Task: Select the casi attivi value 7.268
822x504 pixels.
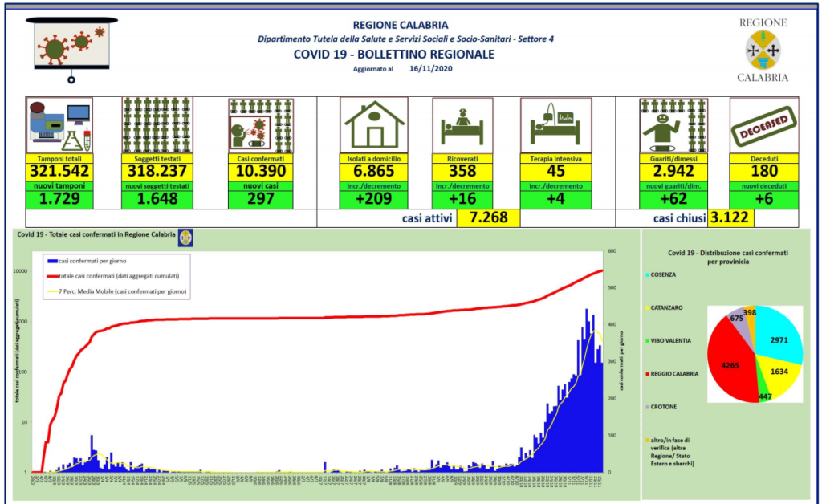Action: pyautogui.click(x=487, y=218)
